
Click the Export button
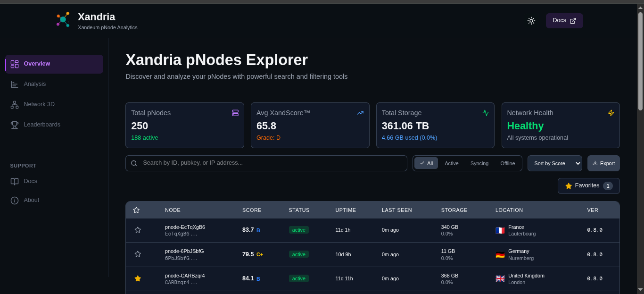click(603, 163)
